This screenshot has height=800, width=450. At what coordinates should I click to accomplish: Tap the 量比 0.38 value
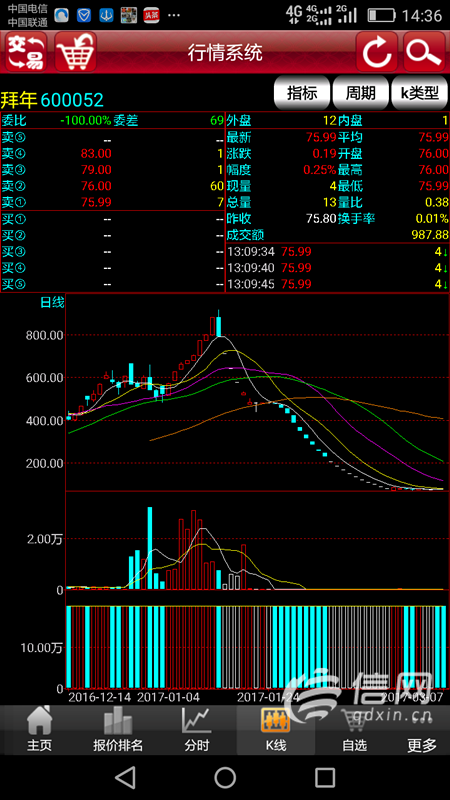pos(436,203)
